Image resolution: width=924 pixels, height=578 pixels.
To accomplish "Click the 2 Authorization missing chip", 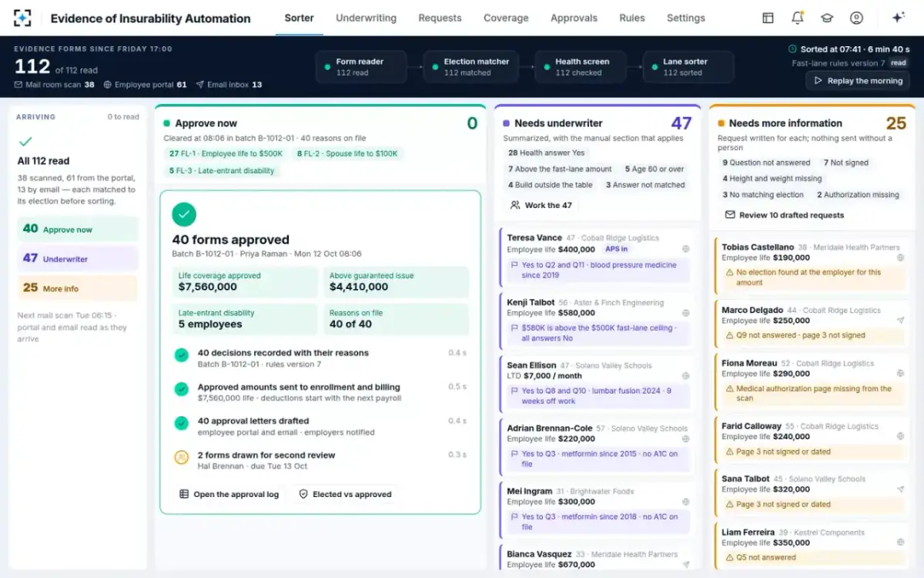I will click(x=858, y=195).
